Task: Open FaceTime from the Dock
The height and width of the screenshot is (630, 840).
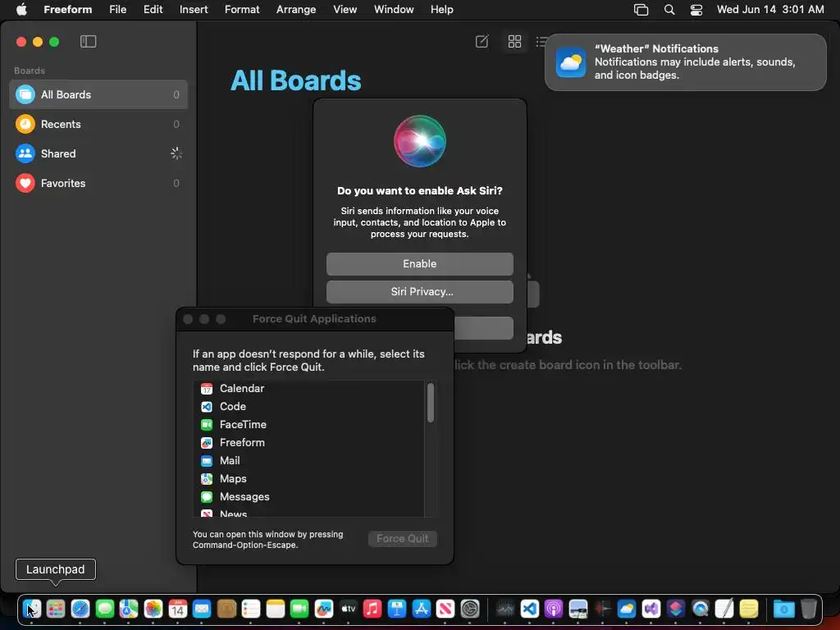Action: (299, 609)
